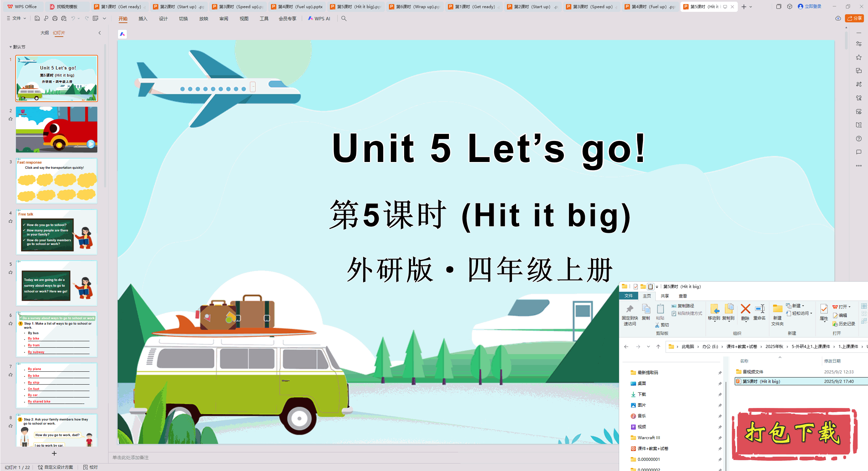Switch to the 共享 tab in file explorer

coord(665,296)
